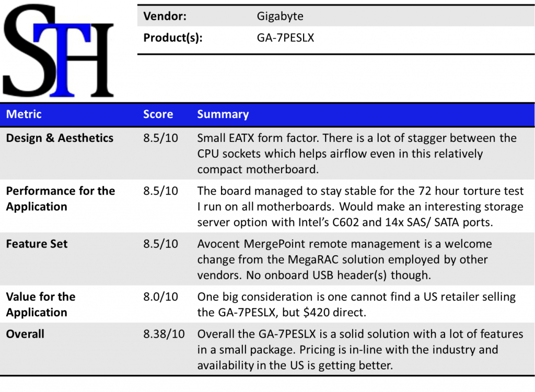Click the Metric column header
The image size is (535, 392).
pyautogui.click(x=24, y=114)
